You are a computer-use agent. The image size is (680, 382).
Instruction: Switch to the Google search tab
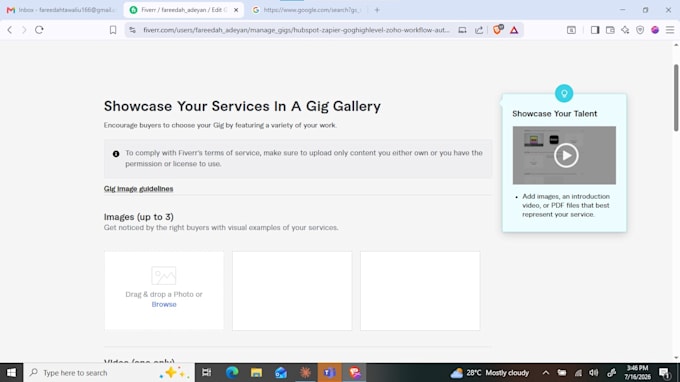tap(307, 10)
